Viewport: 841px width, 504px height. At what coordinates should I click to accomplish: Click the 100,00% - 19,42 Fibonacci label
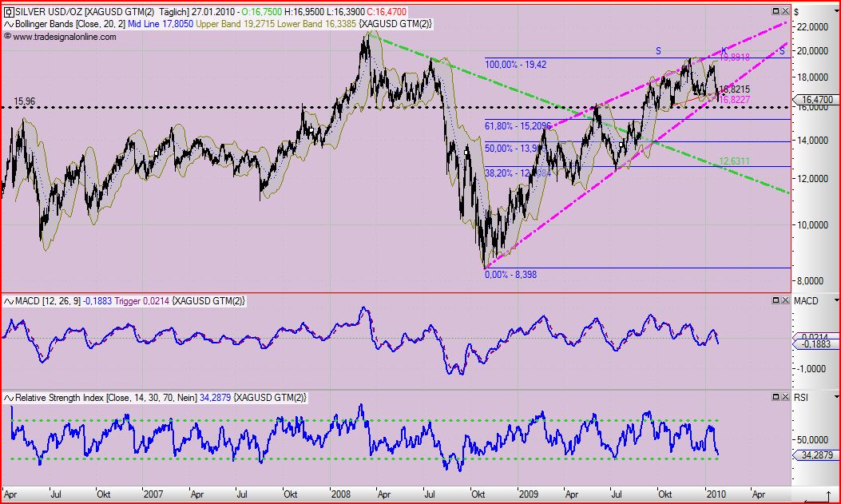pos(515,64)
